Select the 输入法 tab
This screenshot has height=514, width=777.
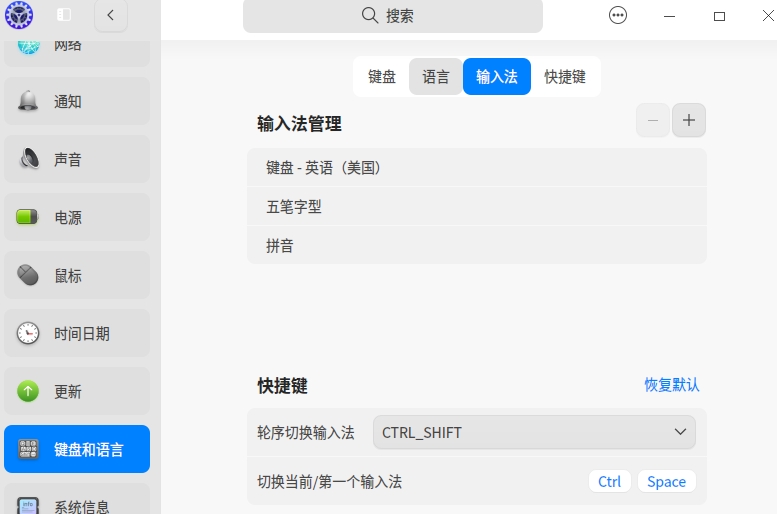pos(497,76)
